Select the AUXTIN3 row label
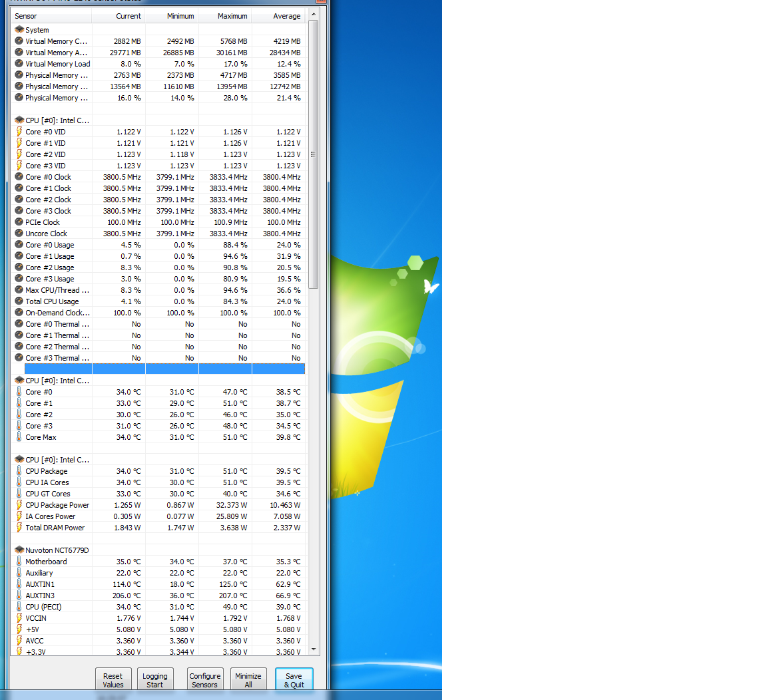 [40, 596]
